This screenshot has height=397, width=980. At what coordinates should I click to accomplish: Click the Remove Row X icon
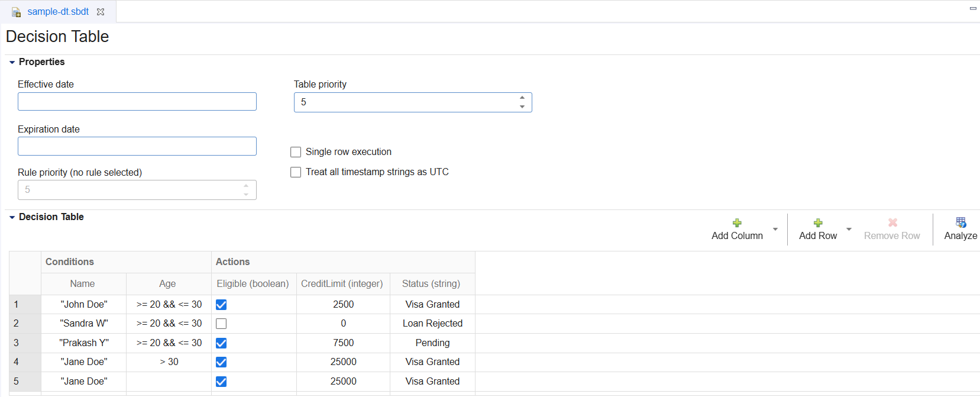point(892,222)
